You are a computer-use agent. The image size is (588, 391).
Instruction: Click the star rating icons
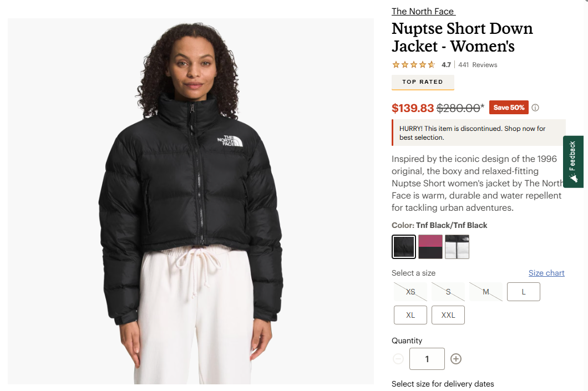click(413, 64)
